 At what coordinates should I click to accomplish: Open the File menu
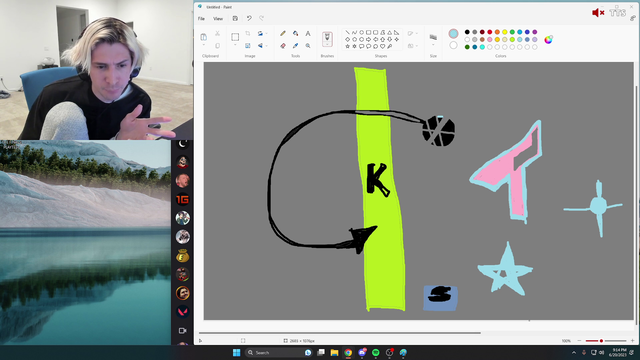tap(201, 18)
